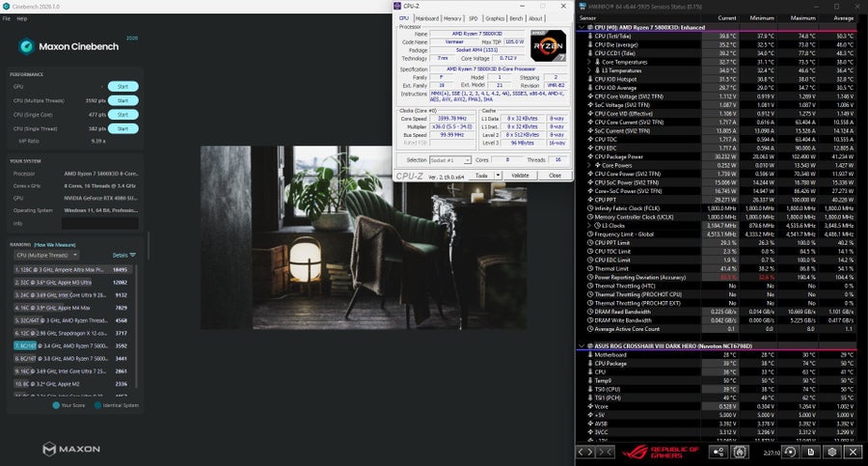Click thermometer icon beside CPU (Tctl/Tdie)
Image resolution: width=868 pixels, height=466 pixels.
[x=590, y=36]
